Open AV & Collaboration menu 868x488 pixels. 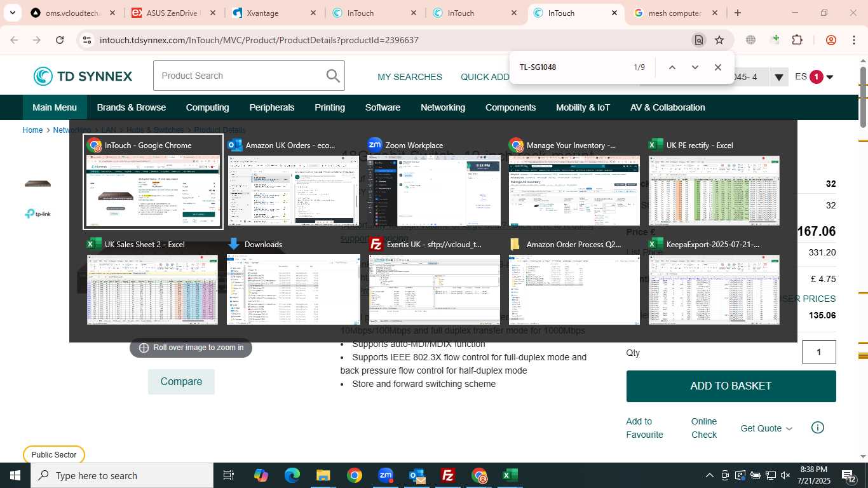point(668,107)
